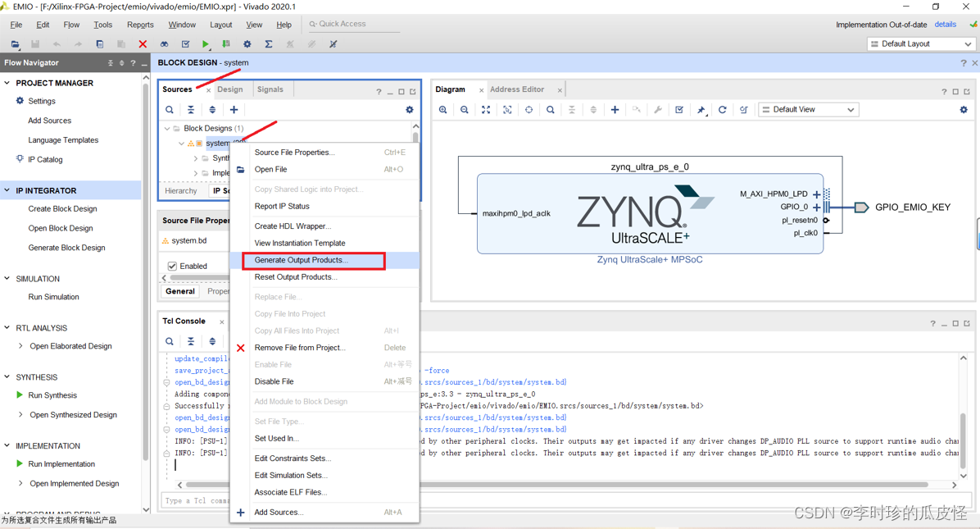Viewport: 980px width, 529px height.
Task: Click the settings gear icon in the Project Manager section
Action: point(20,101)
